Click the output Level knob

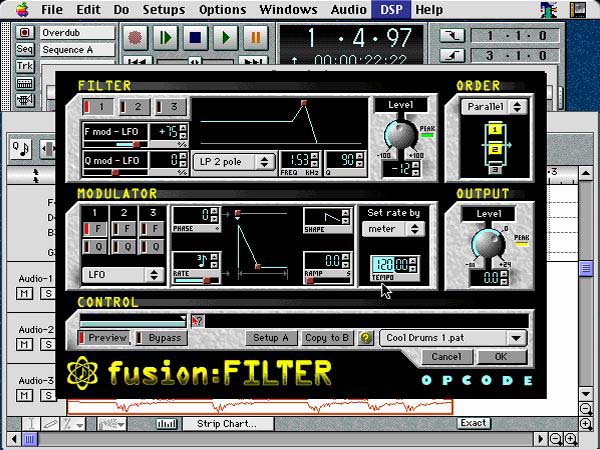point(490,240)
